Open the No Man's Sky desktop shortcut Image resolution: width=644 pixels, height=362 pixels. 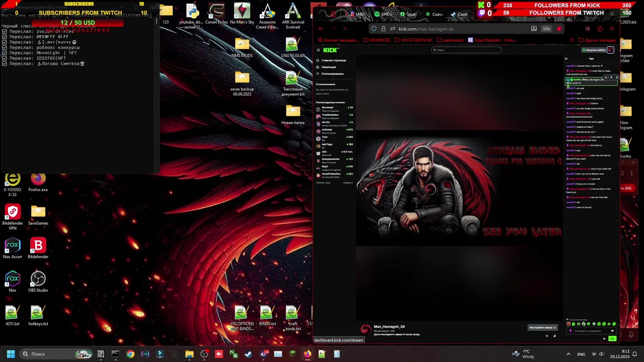(x=242, y=14)
